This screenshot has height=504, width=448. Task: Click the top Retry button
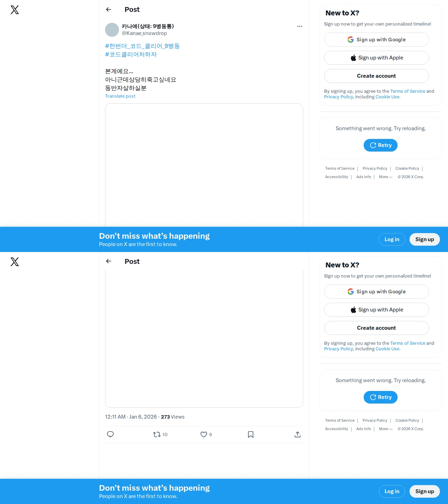(x=380, y=145)
